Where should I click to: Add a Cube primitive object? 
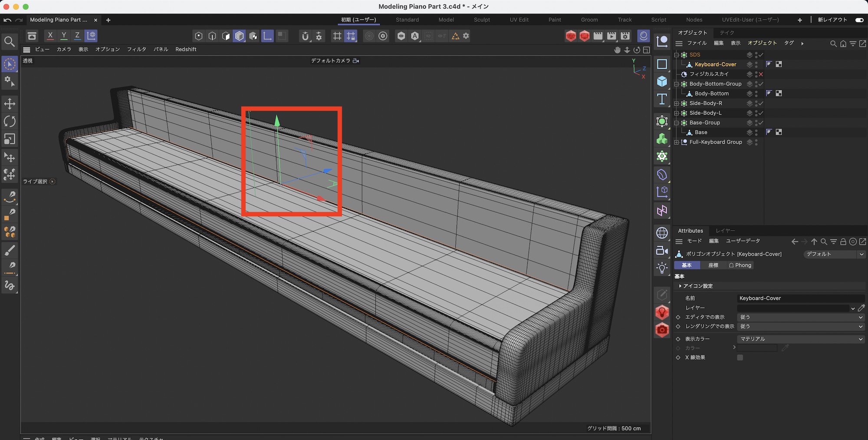(x=662, y=82)
